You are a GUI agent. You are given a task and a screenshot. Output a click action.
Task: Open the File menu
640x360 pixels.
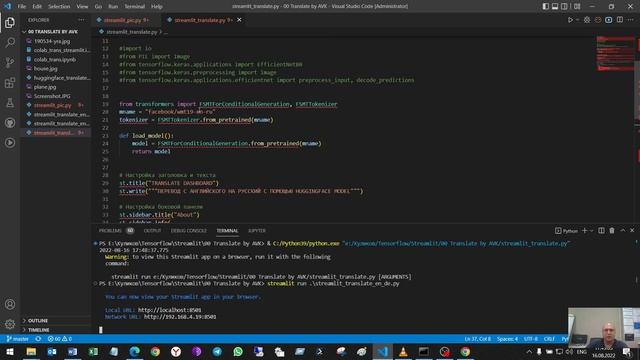[22, 6]
